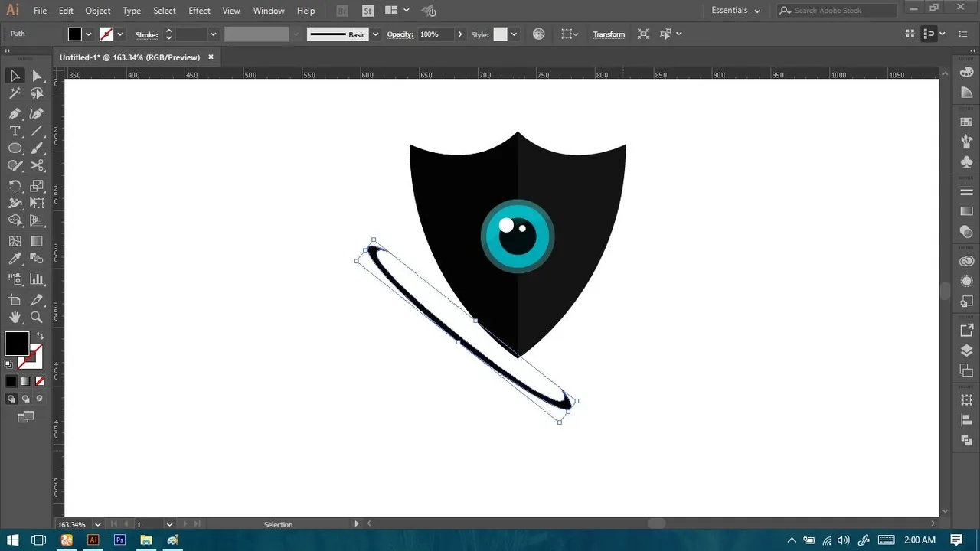Open the Align panel icon
The image size is (980, 551).
click(966, 420)
